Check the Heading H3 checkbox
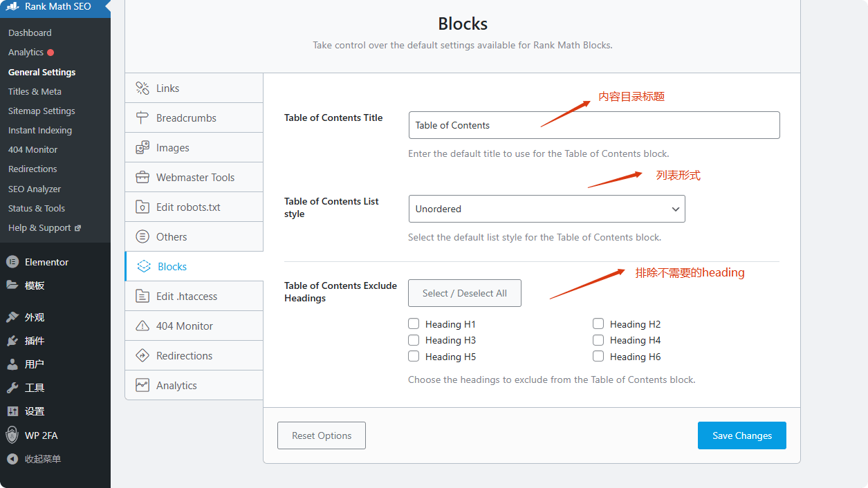Screen dimensions: 868x488 click(x=414, y=340)
